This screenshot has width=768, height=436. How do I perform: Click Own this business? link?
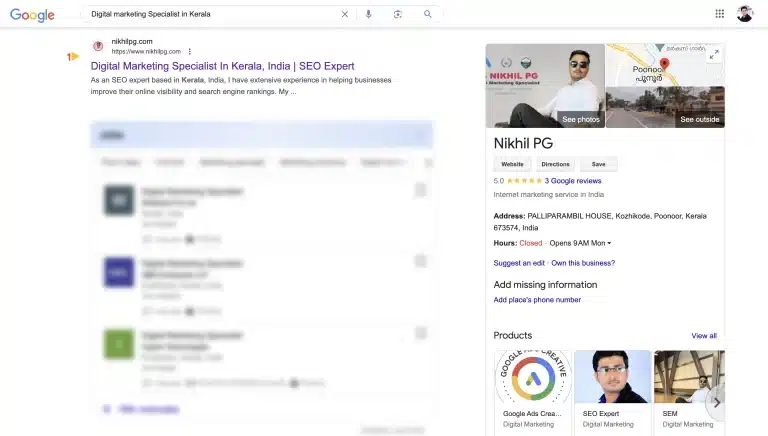[583, 263]
